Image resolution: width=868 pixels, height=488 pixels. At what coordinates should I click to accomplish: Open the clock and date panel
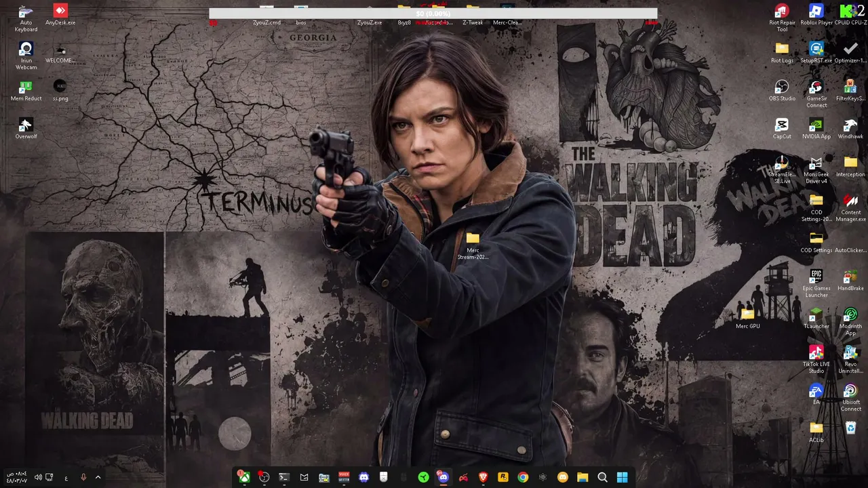(x=16, y=477)
